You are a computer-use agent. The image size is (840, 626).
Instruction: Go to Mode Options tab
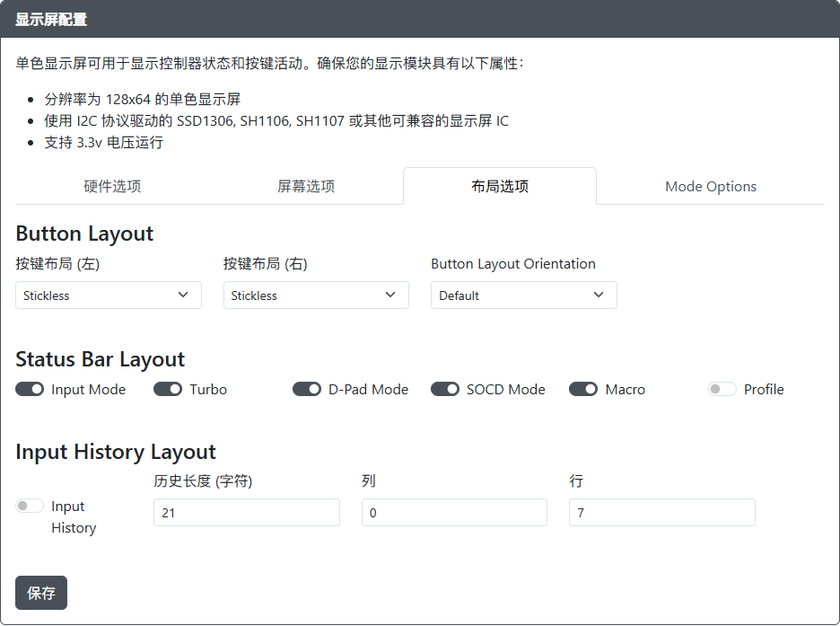[710, 187]
